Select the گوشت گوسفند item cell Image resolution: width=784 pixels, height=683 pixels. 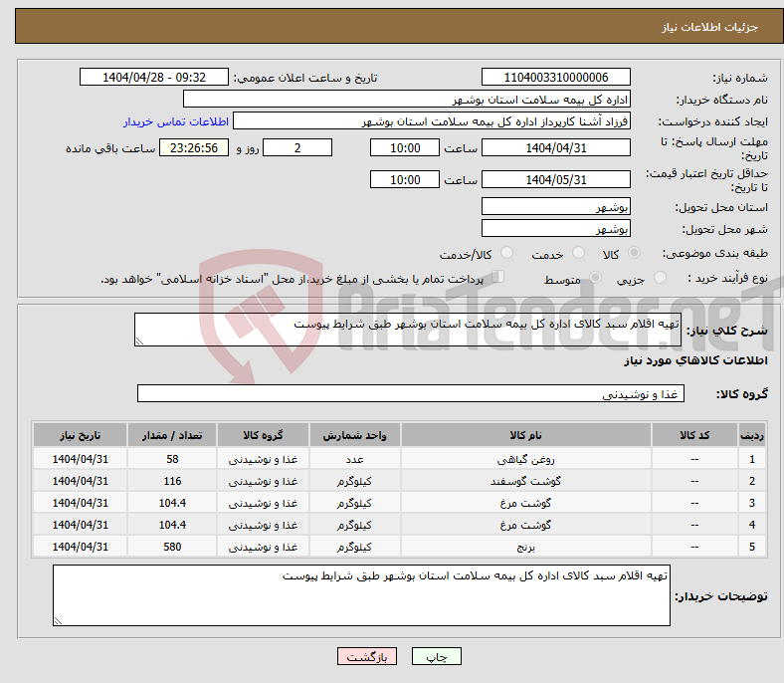click(526, 481)
